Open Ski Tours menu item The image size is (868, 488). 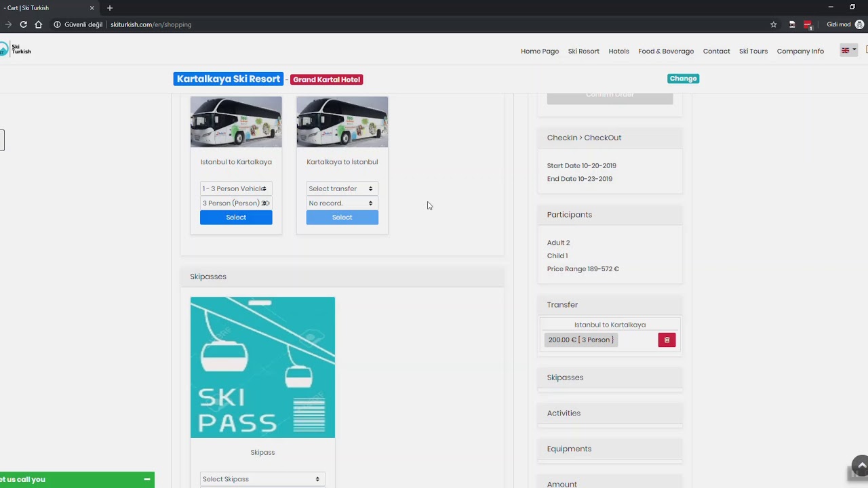click(753, 51)
